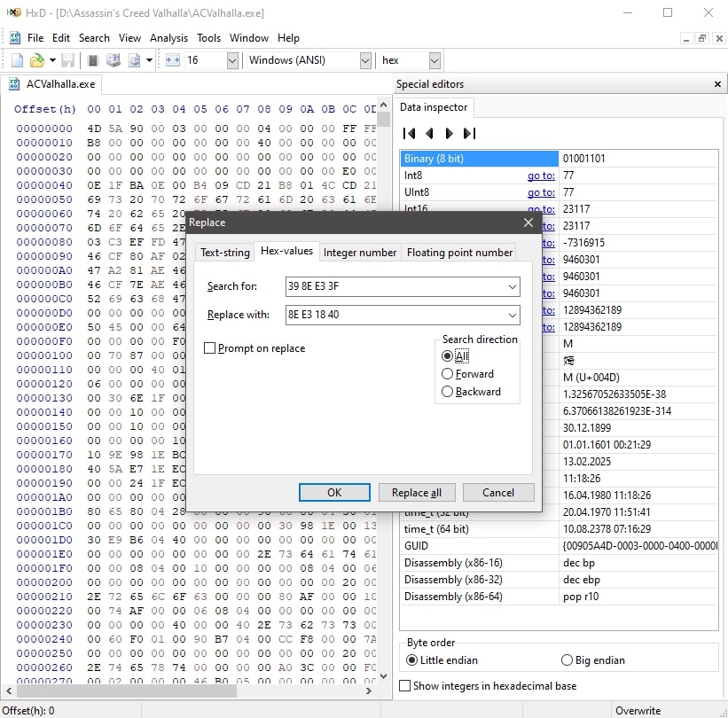Screen dimensions: 728x718
Task: Select the GUID row in Data inspector
Action: [x=559, y=546]
